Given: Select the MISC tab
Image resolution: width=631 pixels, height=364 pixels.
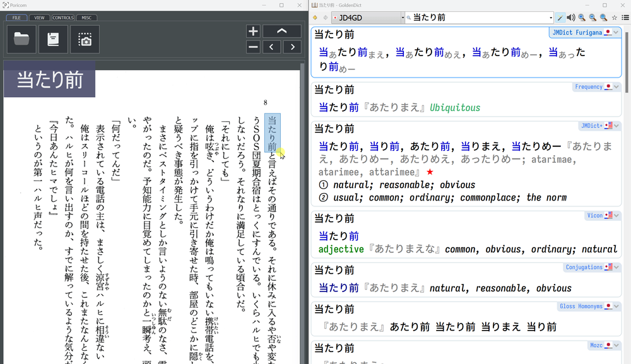Looking at the screenshot, I should click(86, 18).
